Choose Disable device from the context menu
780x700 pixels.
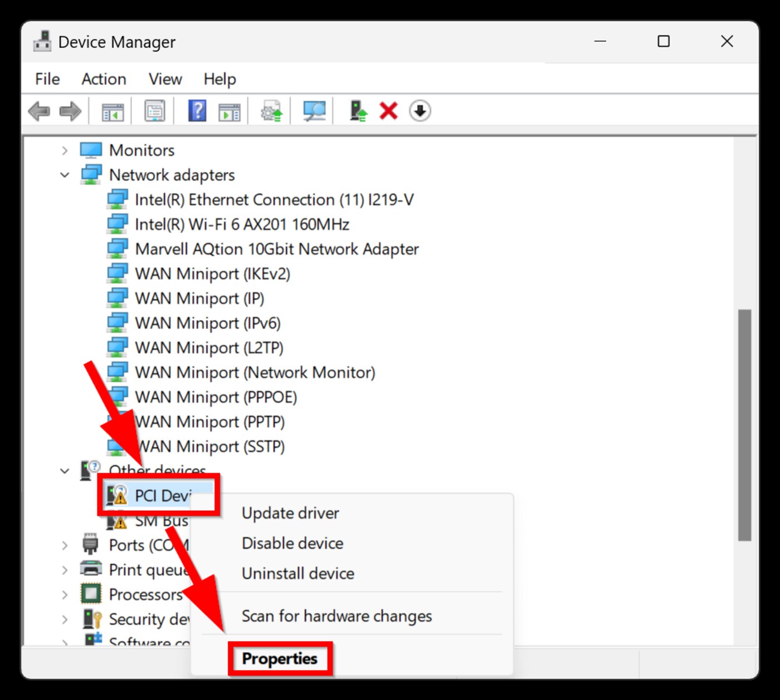(x=292, y=543)
